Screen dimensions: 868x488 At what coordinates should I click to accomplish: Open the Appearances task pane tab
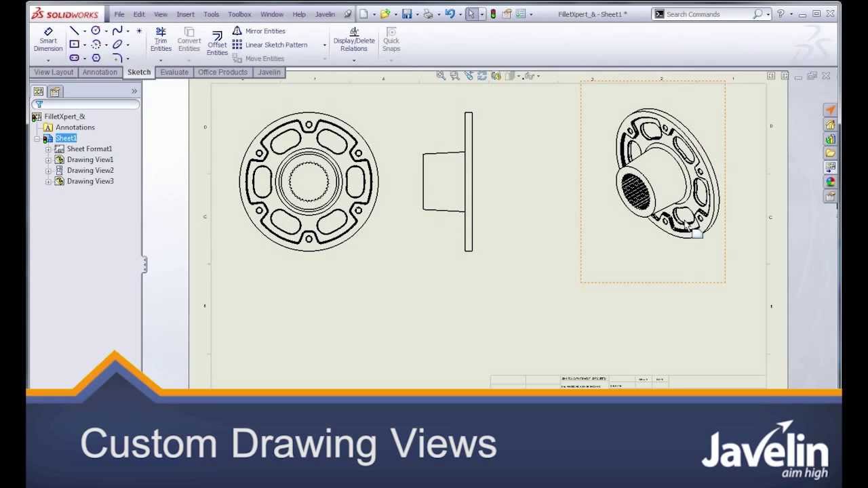pyautogui.click(x=830, y=182)
